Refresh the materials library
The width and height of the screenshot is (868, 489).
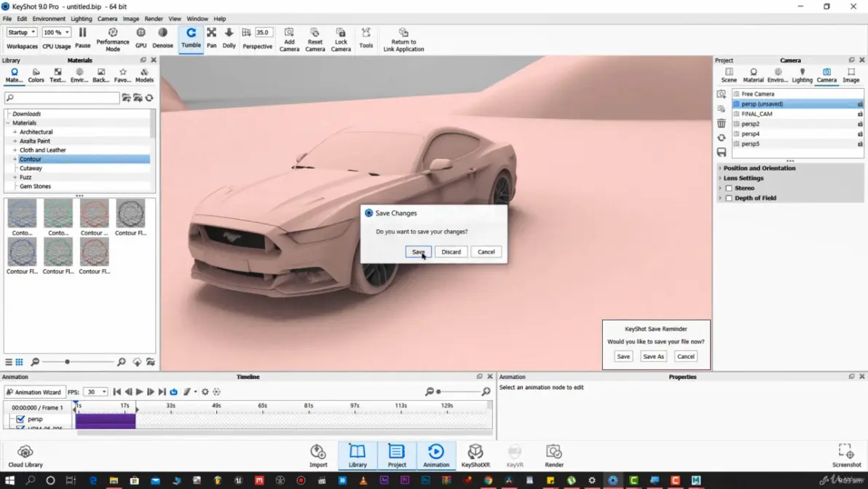149,98
